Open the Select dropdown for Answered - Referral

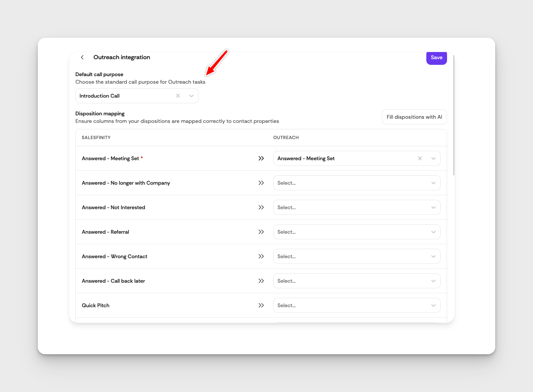coord(357,232)
